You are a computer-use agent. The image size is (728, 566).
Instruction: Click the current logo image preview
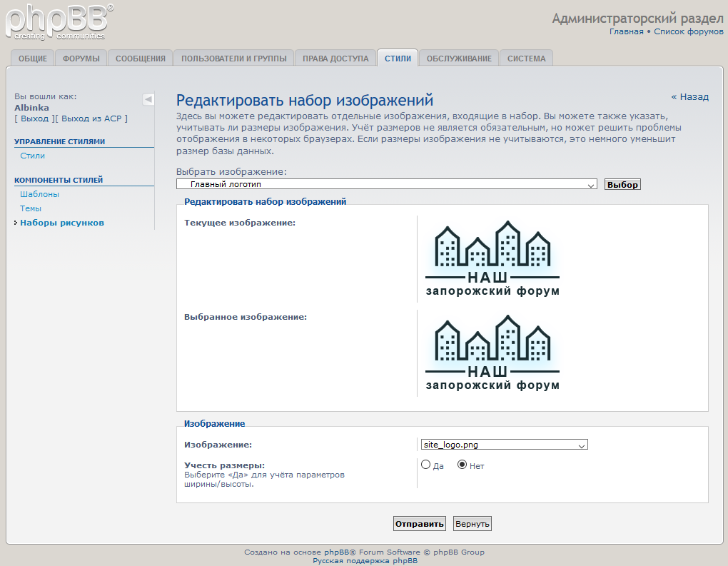(x=492, y=258)
